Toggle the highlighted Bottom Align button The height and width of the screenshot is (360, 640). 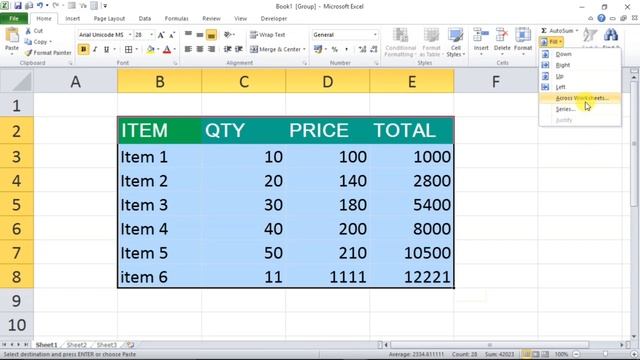(211, 35)
